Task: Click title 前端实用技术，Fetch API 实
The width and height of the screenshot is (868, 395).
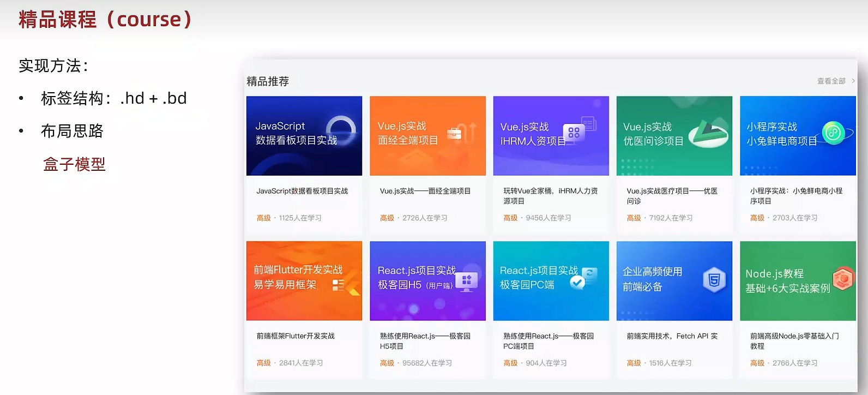Action: pos(672,336)
